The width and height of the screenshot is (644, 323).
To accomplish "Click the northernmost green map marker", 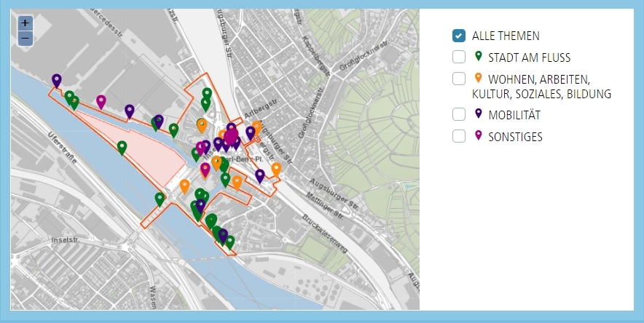I will (207, 94).
